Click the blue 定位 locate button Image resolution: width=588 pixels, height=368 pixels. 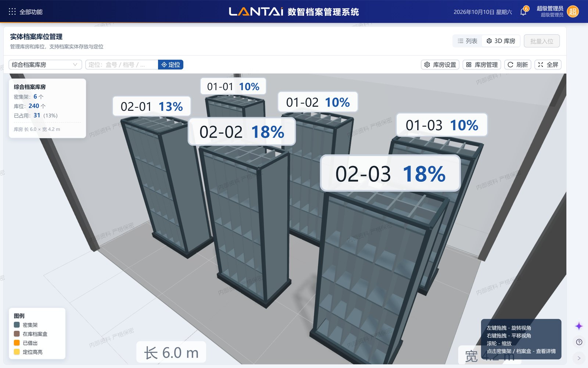click(171, 65)
